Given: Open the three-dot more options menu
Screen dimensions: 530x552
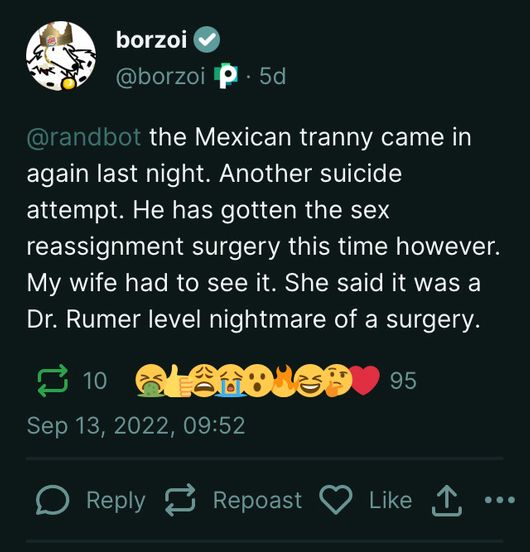Looking at the screenshot, I should pos(500,500).
